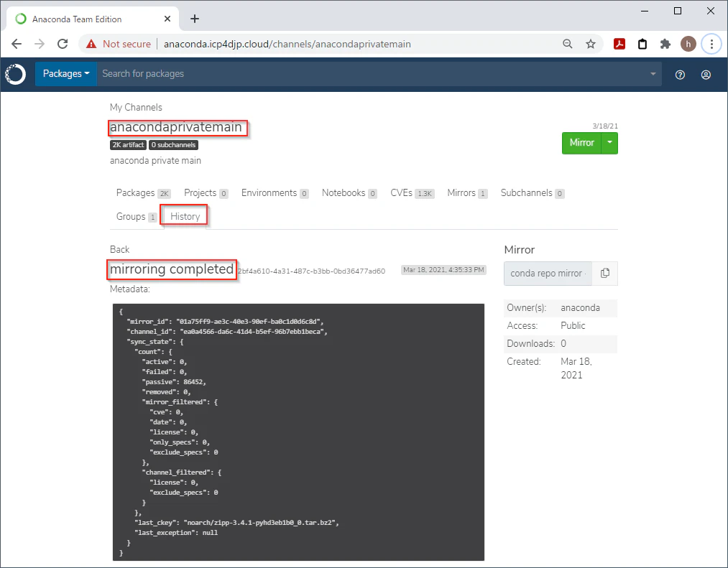
Task: Switch to the CVEs tab
Action: tap(413, 193)
